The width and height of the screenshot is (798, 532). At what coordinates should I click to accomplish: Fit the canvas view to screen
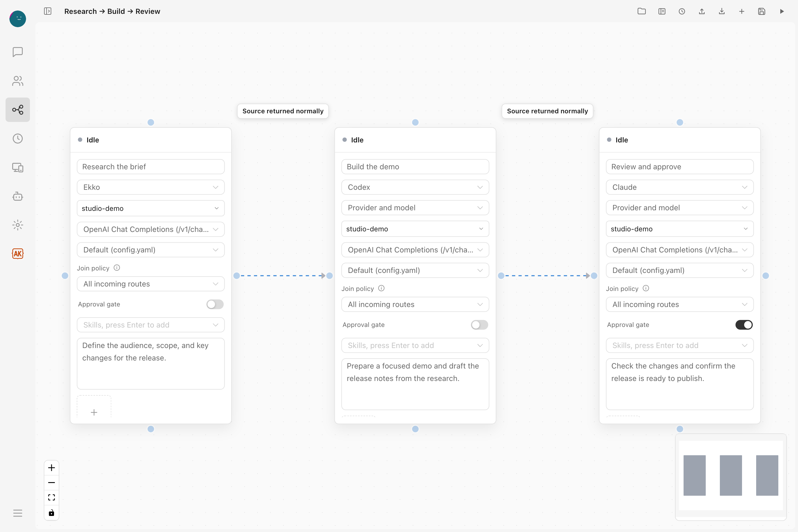52,497
